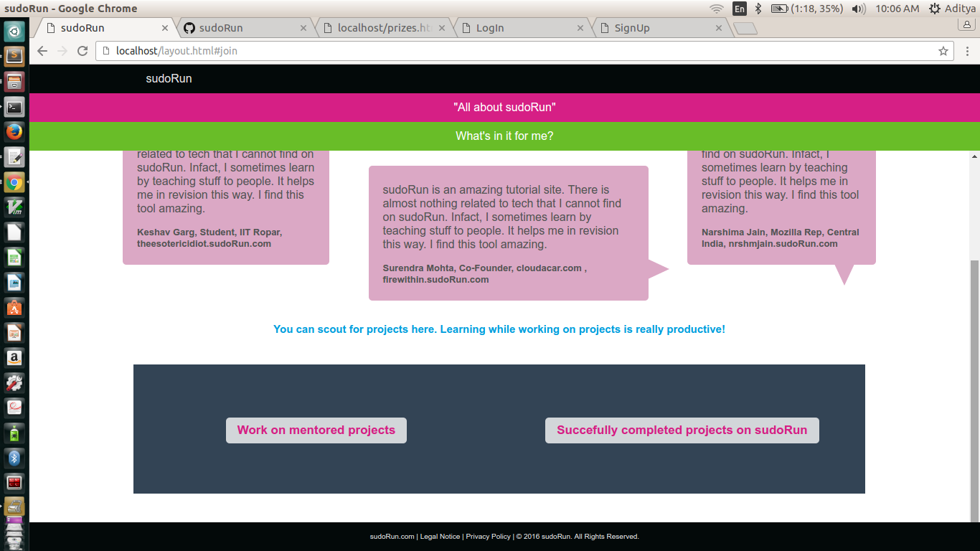Launch Firefox from the dock
The width and height of the screenshot is (980, 551).
(x=14, y=132)
